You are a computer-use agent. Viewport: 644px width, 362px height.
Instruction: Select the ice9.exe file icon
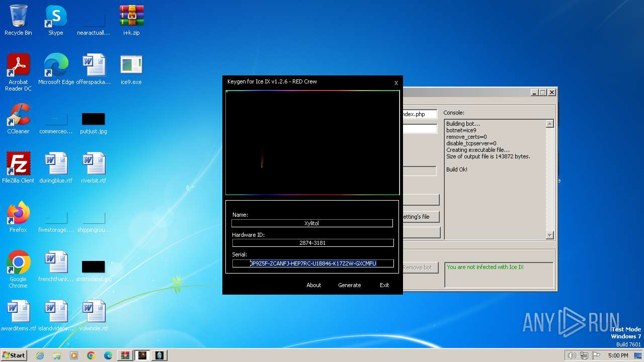131,69
